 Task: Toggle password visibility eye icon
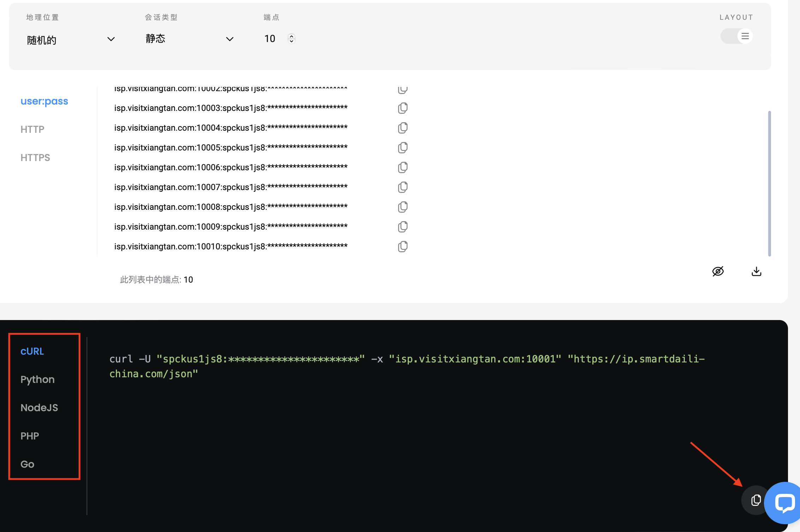point(718,271)
